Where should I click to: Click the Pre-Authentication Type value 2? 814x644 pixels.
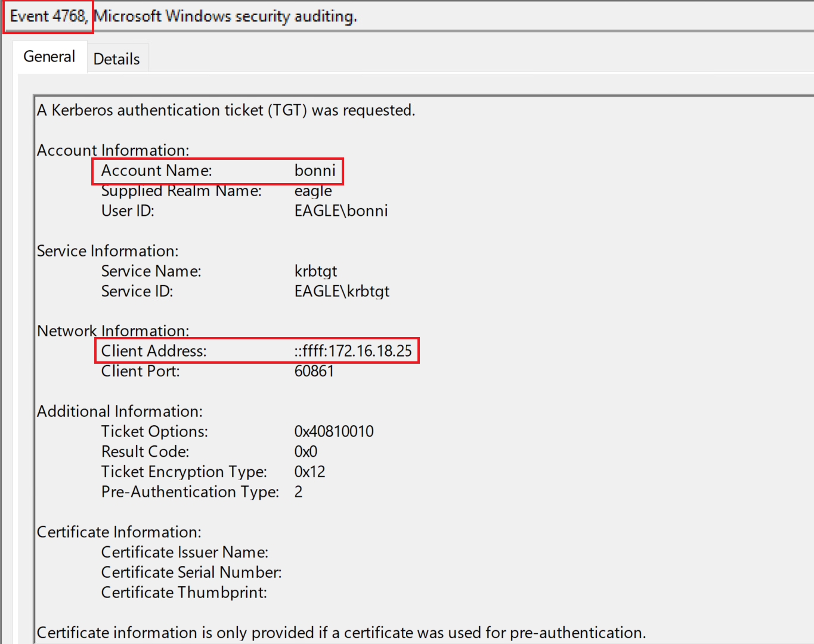298,492
